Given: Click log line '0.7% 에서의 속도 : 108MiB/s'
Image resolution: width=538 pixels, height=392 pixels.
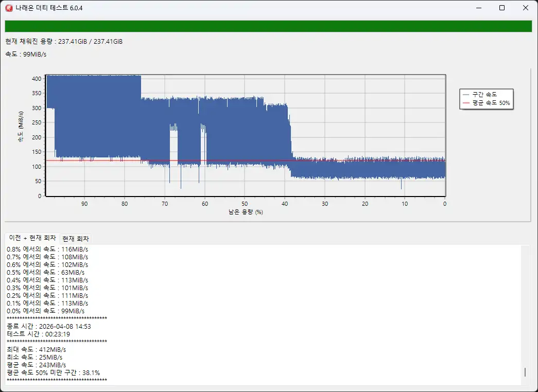Looking at the screenshot, I should pyautogui.click(x=47, y=257).
